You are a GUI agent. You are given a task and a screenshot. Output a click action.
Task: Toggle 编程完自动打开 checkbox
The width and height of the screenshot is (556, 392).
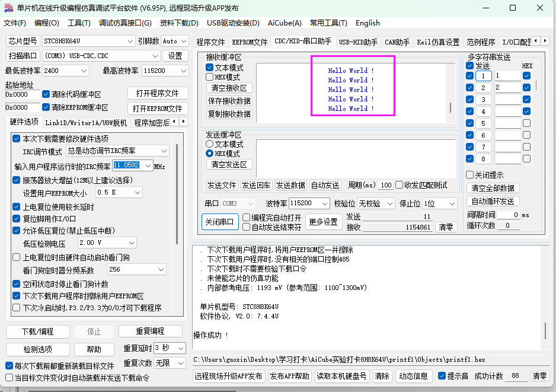tap(246, 218)
